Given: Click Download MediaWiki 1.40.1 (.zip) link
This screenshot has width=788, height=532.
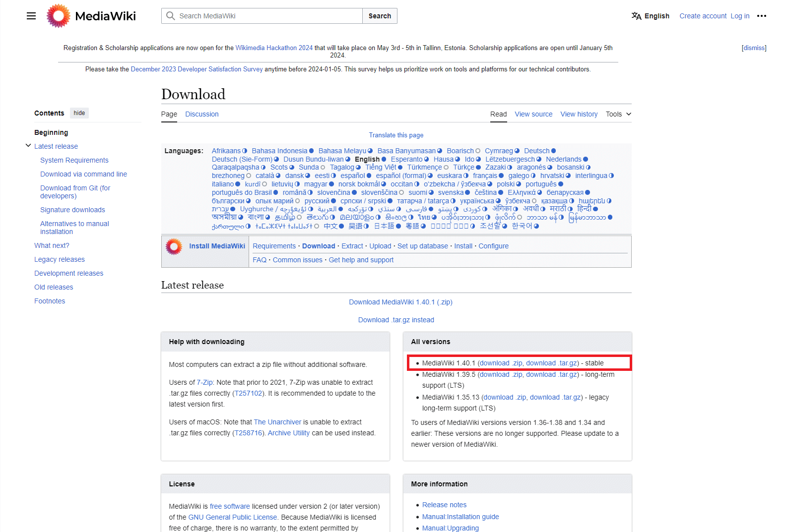Looking at the screenshot, I should (401, 302).
